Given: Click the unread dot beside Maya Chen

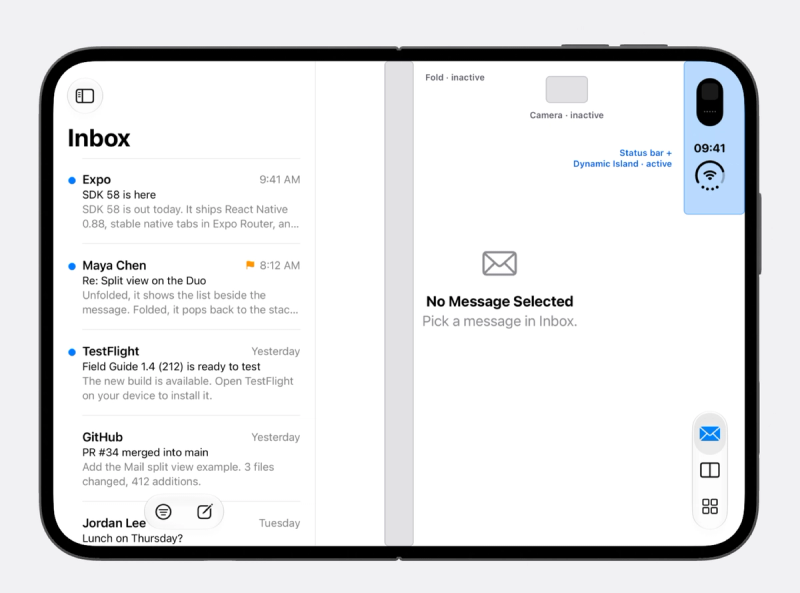Looking at the screenshot, I should pyautogui.click(x=72, y=266).
